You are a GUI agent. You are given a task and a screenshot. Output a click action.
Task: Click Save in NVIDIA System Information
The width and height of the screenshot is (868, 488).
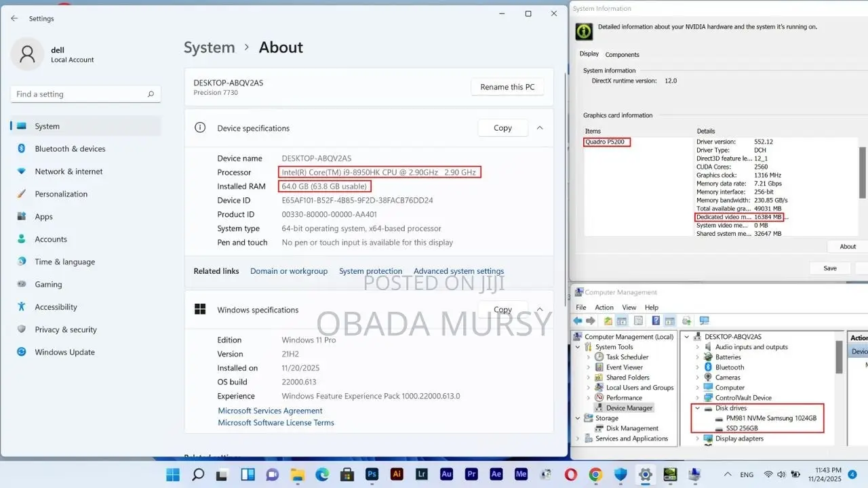coord(830,268)
